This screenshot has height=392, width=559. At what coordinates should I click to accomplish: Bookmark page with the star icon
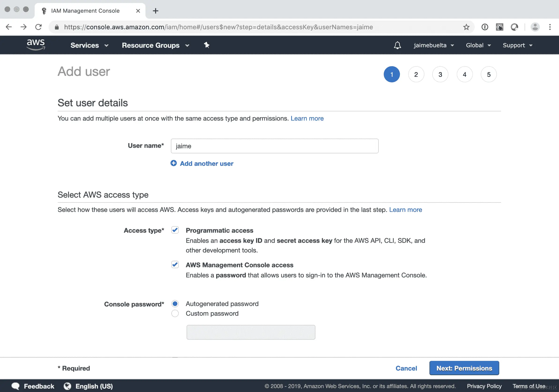coord(466,27)
